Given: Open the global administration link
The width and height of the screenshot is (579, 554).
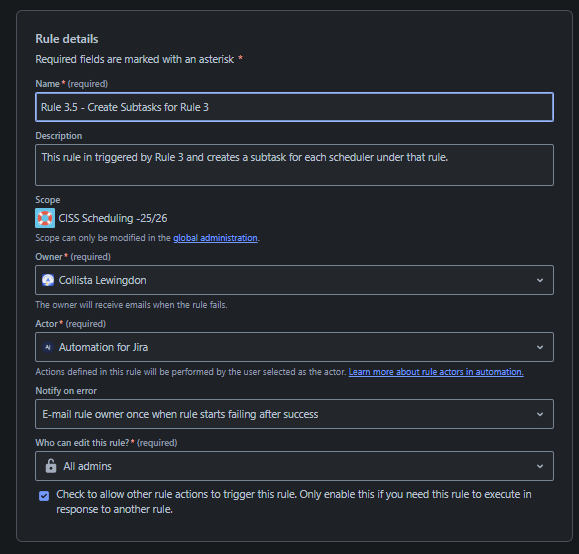Looking at the screenshot, I should pos(215,238).
